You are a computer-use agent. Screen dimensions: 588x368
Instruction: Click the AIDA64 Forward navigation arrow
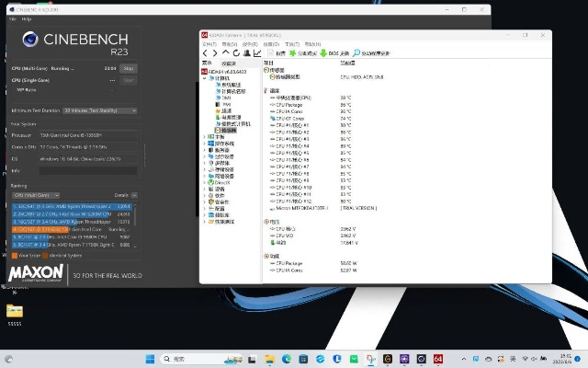[x=214, y=53]
